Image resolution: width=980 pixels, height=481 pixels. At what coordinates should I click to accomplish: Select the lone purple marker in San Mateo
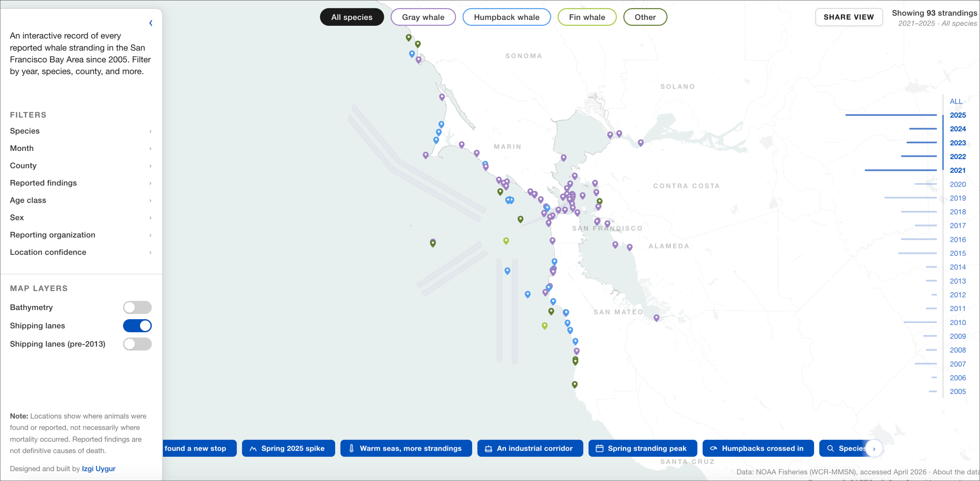coord(656,317)
